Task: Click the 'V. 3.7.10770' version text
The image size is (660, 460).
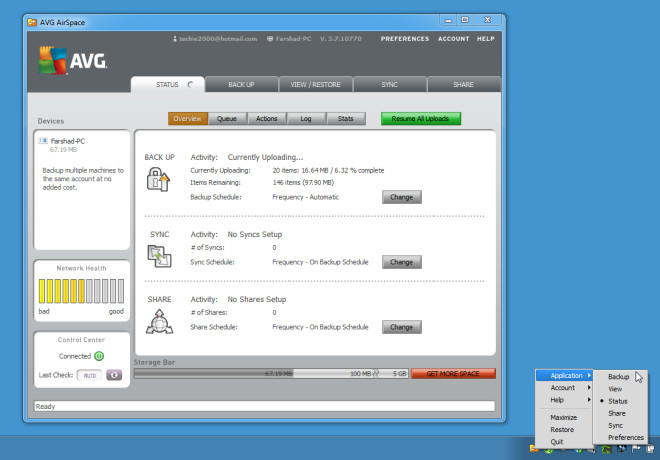Action: coord(341,39)
